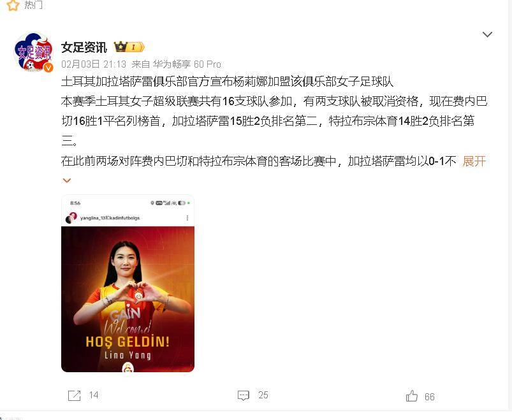
Task: Click the like count 66
Action: (x=429, y=397)
